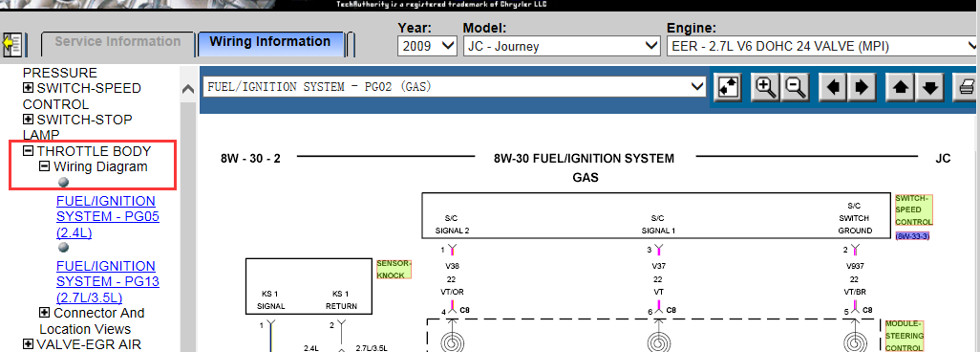The height and width of the screenshot is (352, 980).
Task: Click the 8W - 30 - 2 page number
Action: (250, 159)
